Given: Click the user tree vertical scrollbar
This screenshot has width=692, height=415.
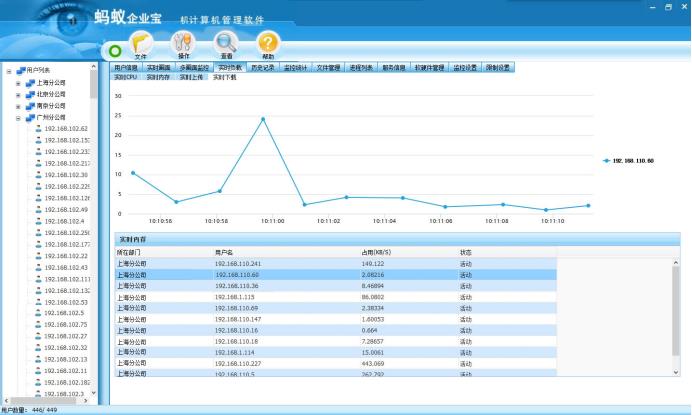Looking at the screenshot, I should click(95, 200).
